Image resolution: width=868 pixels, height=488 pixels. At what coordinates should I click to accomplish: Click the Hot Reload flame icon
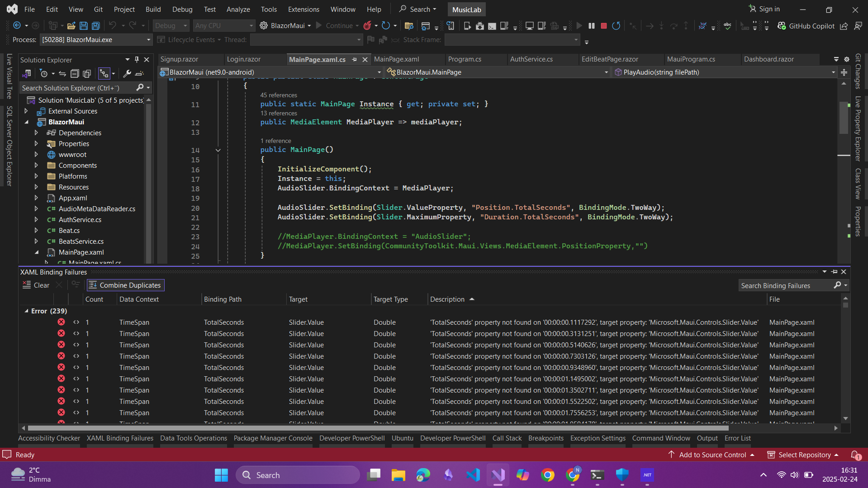click(367, 26)
